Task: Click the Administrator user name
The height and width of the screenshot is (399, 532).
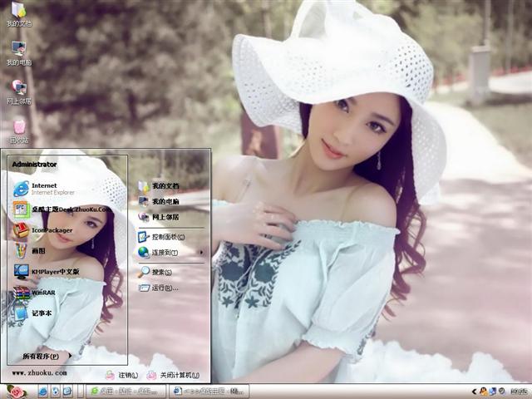Action: [34, 165]
